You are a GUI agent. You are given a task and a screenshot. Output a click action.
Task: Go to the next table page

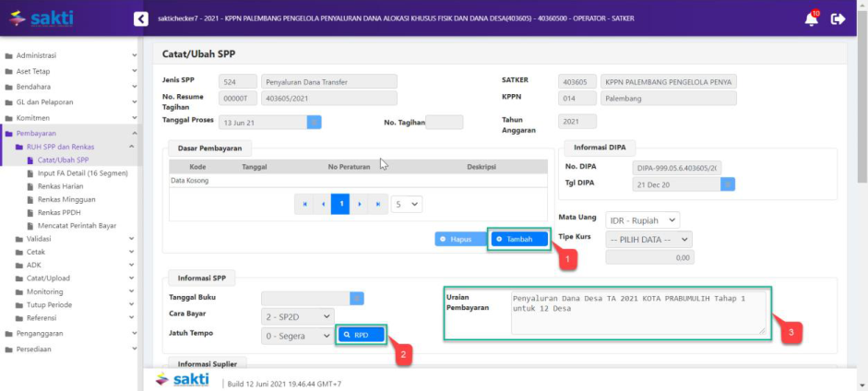359,204
